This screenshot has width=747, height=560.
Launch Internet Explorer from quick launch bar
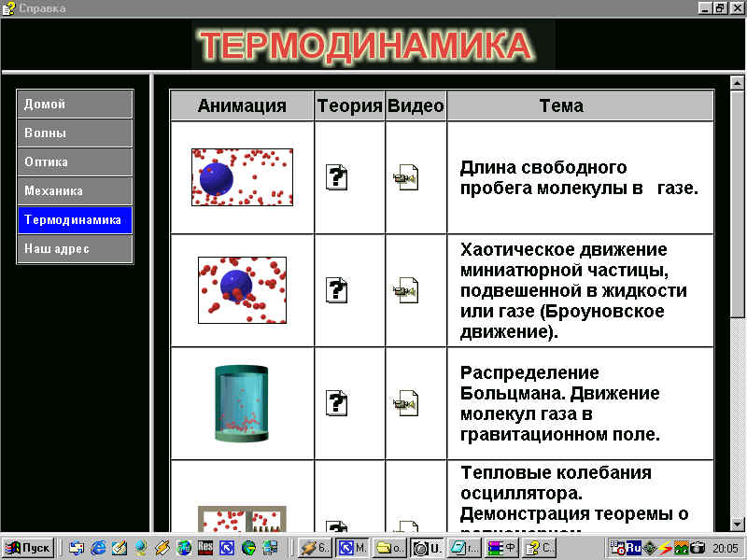[x=98, y=548]
